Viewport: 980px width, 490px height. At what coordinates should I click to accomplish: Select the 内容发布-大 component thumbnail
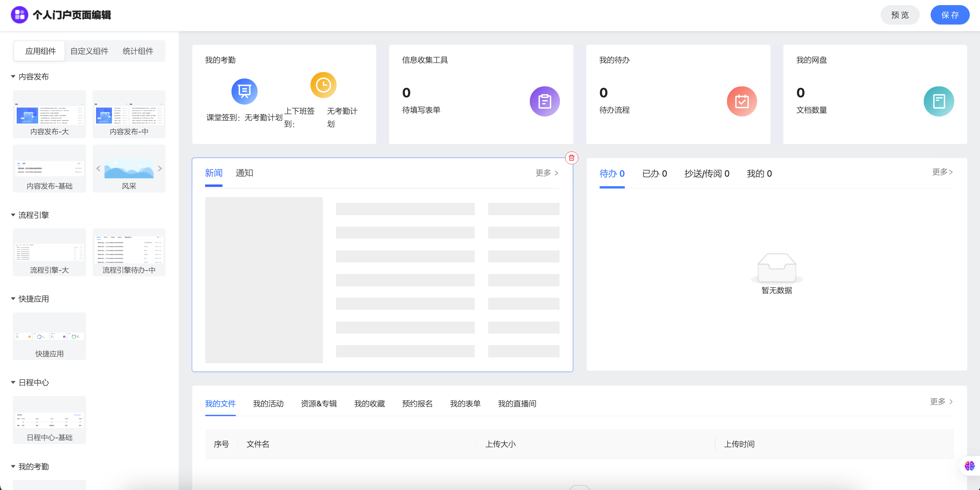[49, 114]
